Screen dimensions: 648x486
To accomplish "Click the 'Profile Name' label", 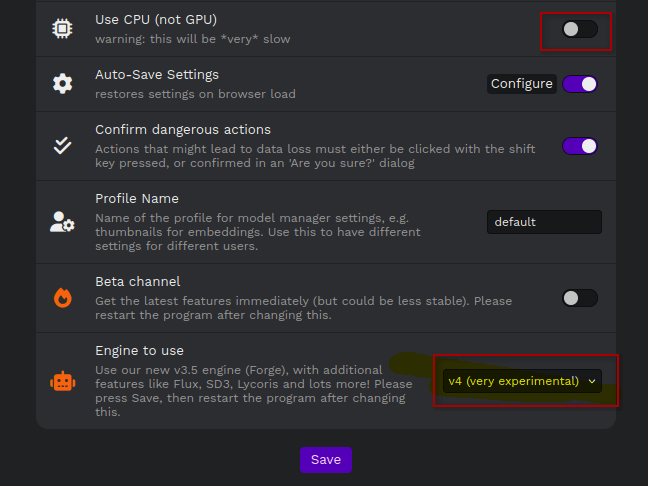I will pos(137,199).
